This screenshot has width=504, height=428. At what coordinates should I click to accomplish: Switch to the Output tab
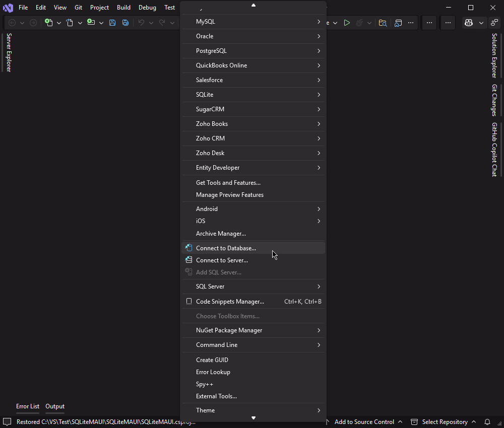tap(54, 406)
